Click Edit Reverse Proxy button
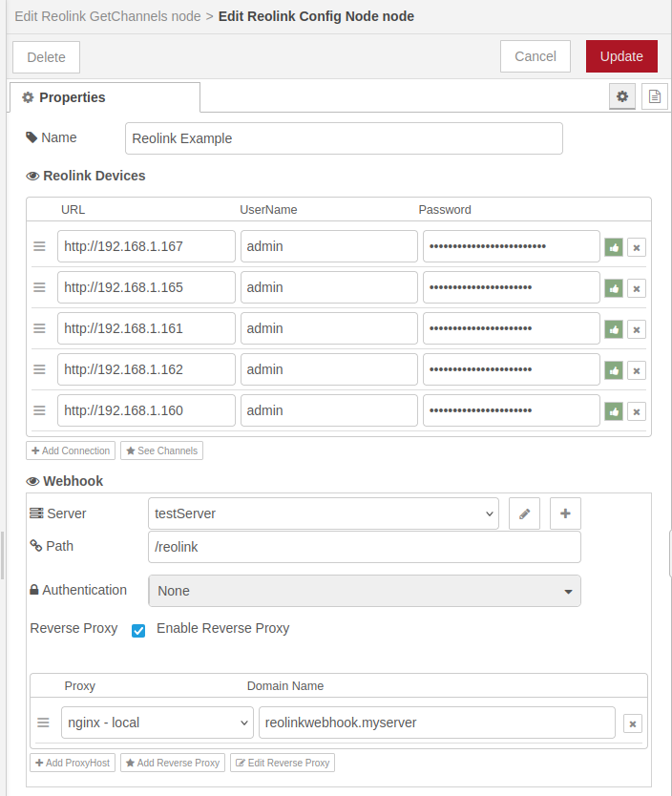This screenshot has width=672, height=796. (x=283, y=763)
